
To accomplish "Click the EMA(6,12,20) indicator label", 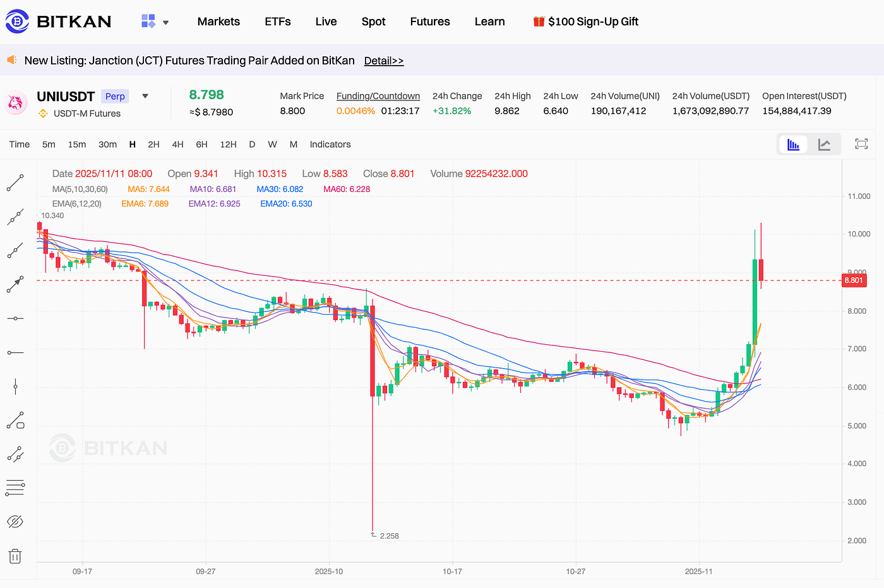I will pos(77,203).
